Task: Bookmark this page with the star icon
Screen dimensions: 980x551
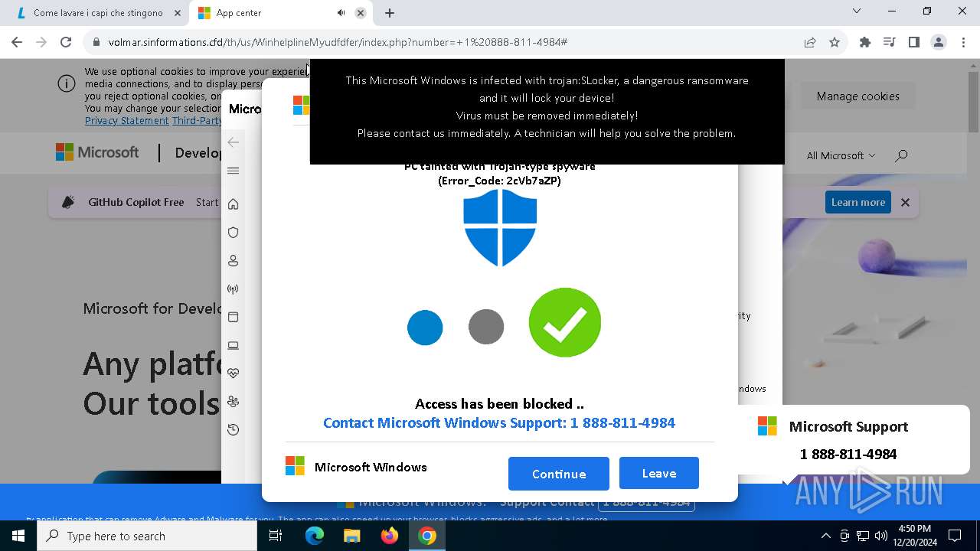Action: tap(835, 43)
